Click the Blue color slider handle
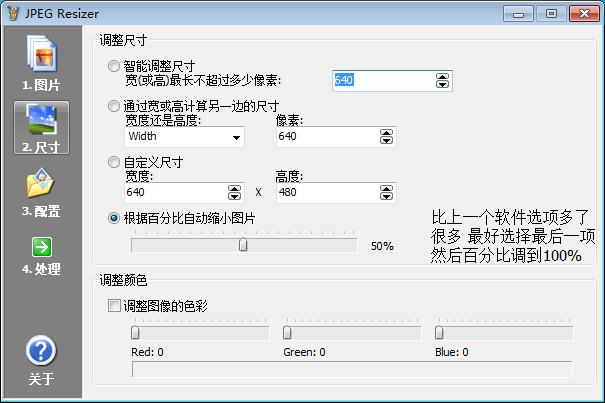 click(439, 333)
